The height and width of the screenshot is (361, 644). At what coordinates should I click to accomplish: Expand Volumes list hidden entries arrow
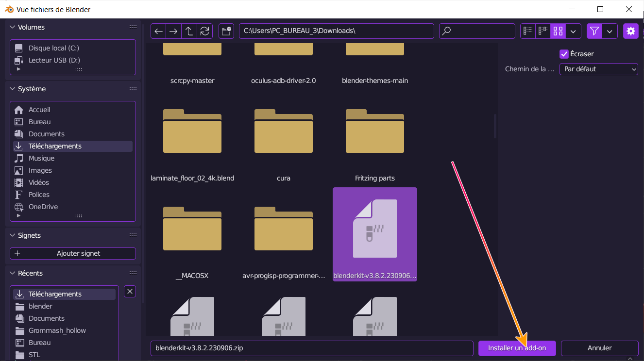click(19, 69)
